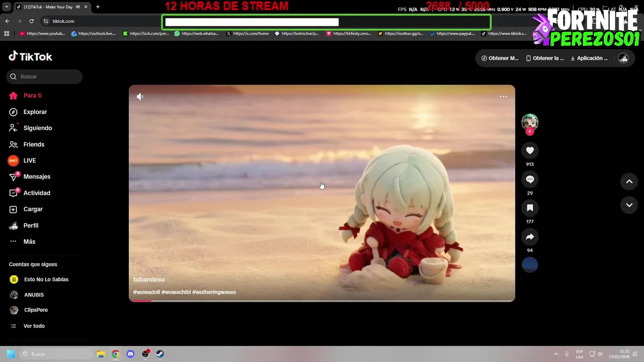Open the #wutheringwaves hashtag
Screen dimensions: 644x362
214,292
